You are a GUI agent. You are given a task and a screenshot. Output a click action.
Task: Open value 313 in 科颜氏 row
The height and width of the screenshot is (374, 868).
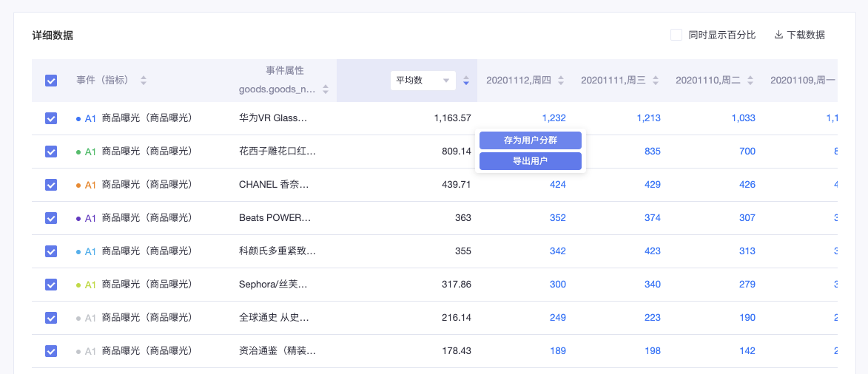click(x=747, y=251)
